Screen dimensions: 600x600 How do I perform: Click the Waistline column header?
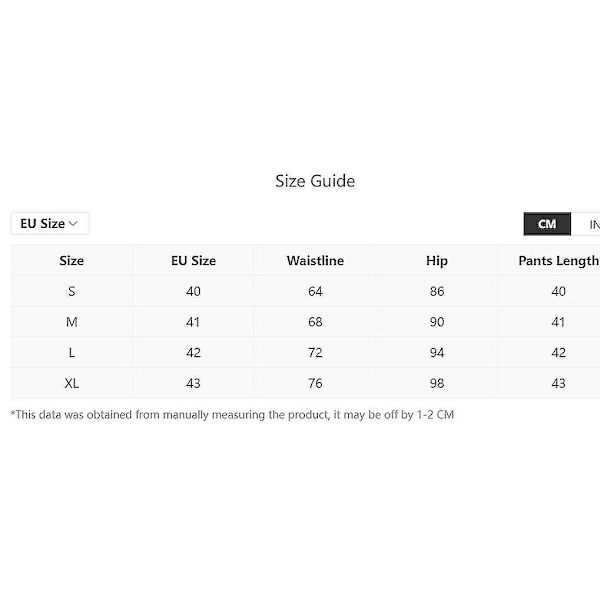[315, 261]
